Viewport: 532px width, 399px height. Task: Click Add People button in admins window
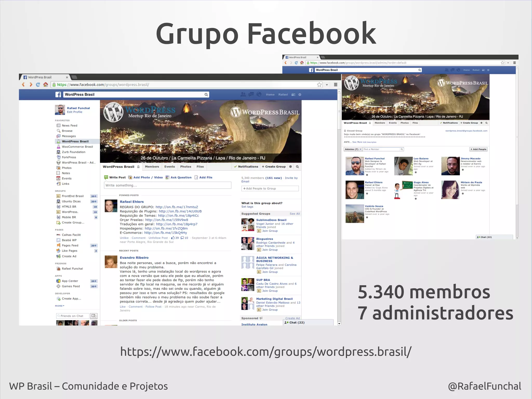478,149
